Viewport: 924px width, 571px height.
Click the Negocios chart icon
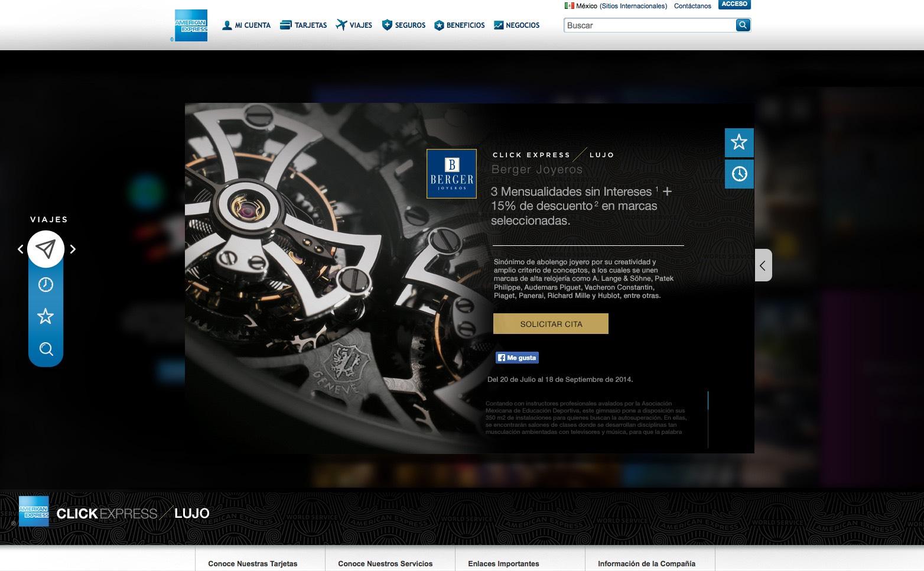coord(499,25)
